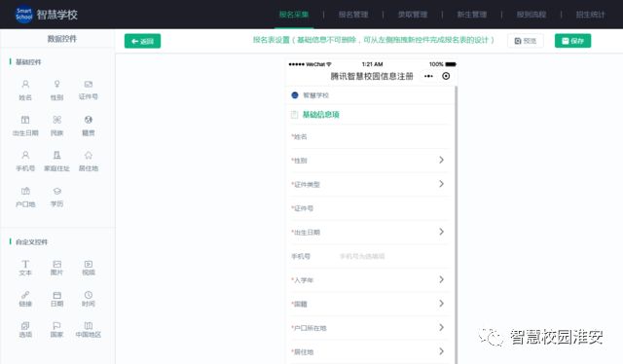Select the 学历 (education) control icon
This screenshot has width=623, height=364.
(56, 191)
